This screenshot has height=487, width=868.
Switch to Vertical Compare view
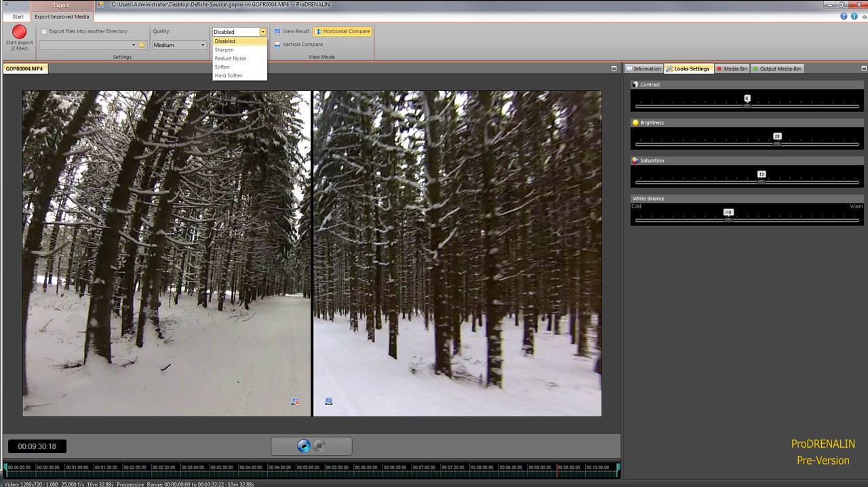[x=298, y=45]
